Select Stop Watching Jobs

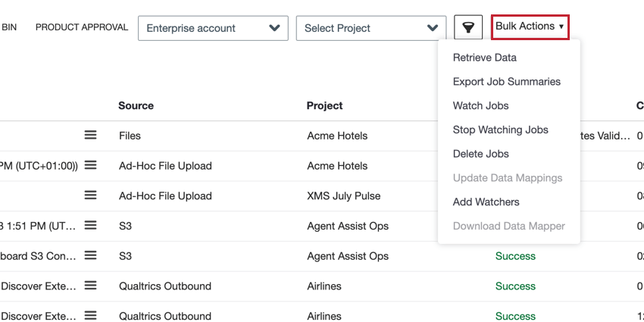coord(500,130)
